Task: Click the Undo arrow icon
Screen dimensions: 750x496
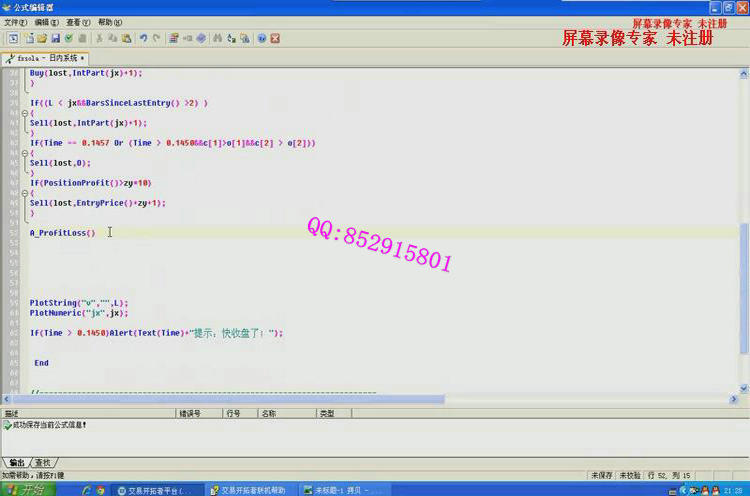Action: 144,38
